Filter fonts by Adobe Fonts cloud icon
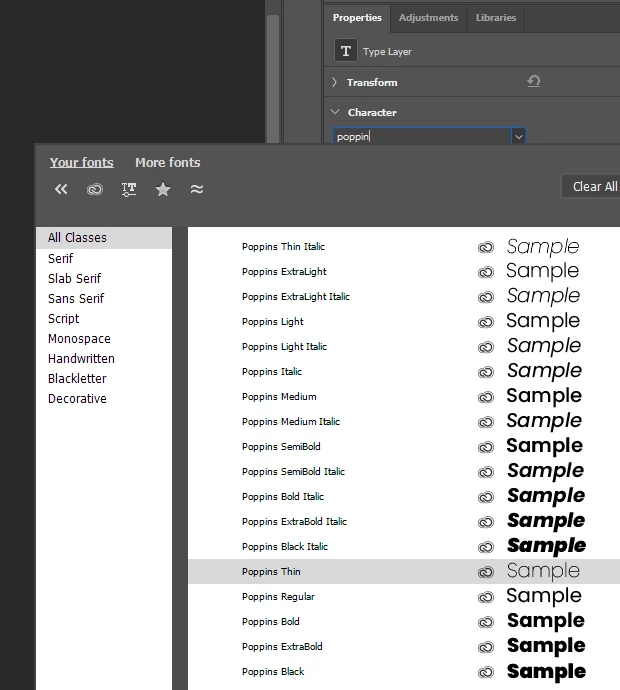Screen dimensions: 620x690 (x=95, y=189)
